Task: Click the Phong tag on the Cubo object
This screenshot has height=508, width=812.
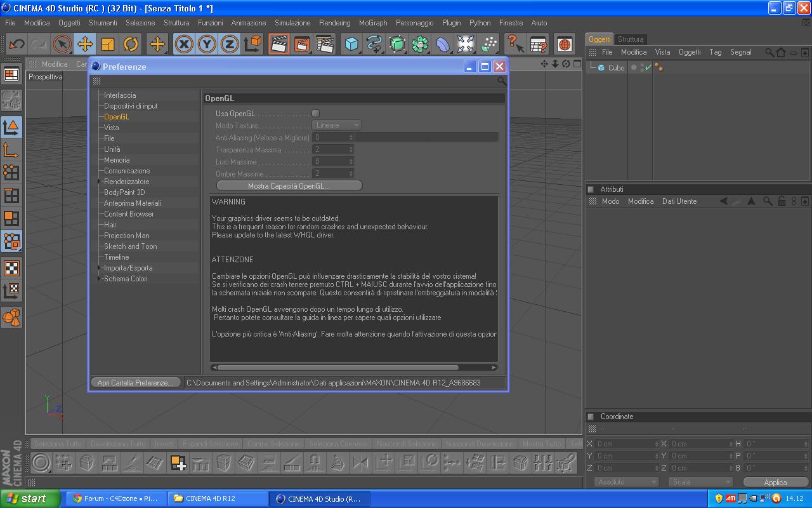Action: 658,67
